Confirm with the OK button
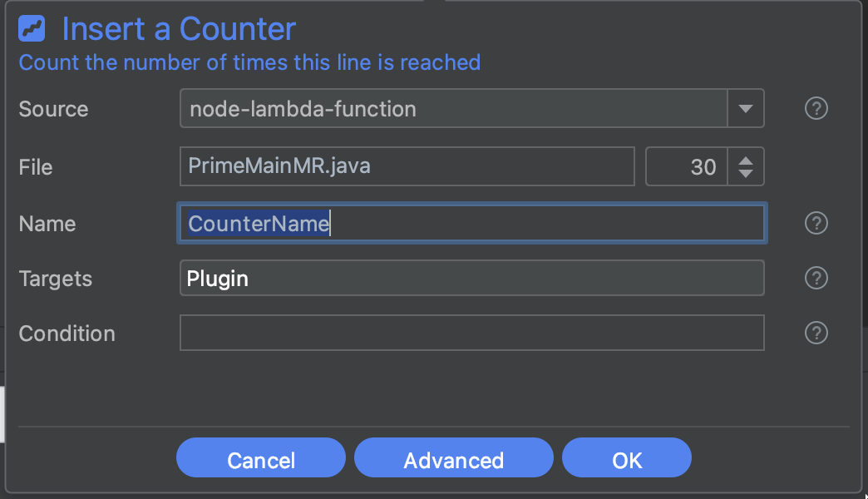This screenshot has height=499, width=868. point(626,460)
